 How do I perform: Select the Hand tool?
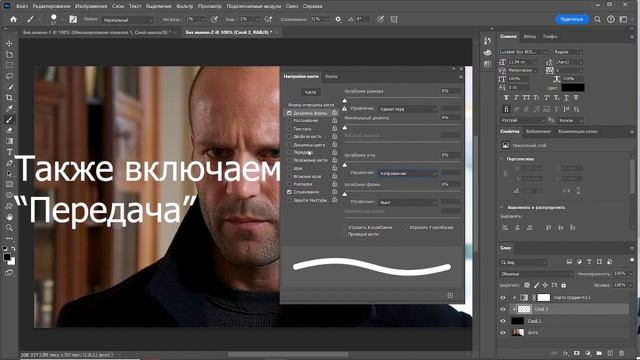pyautogui.click(x=9, y=217)
